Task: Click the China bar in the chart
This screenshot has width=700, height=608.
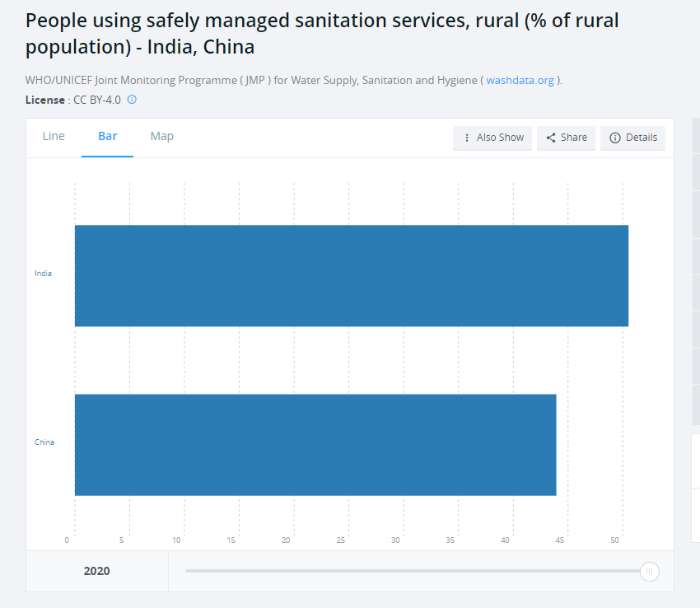Action: click(315, 445)
